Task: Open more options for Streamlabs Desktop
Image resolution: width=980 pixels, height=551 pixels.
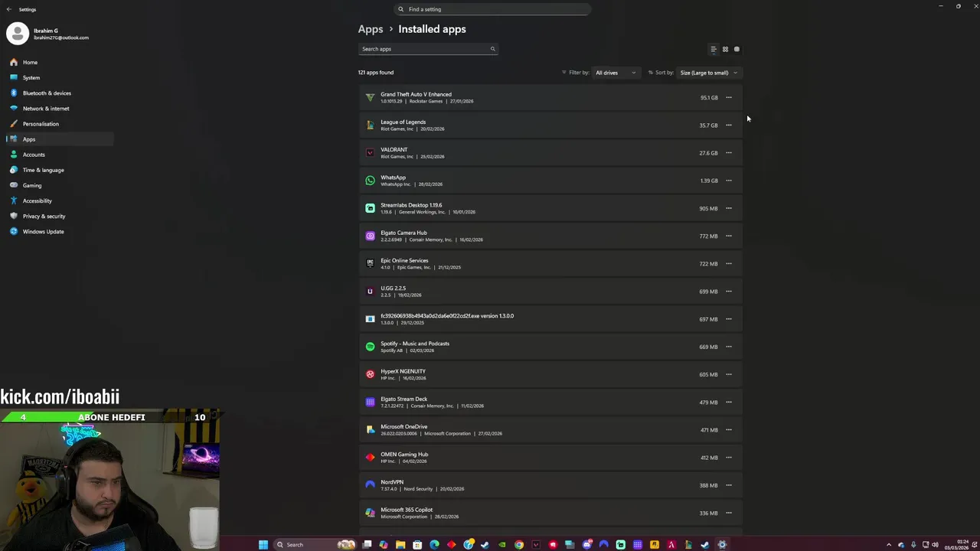Action: point(729,208)
